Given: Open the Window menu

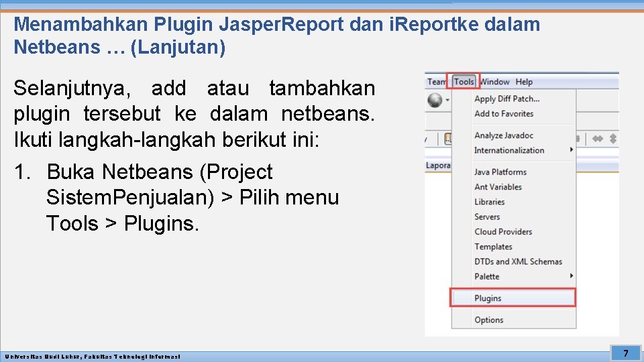Looking at the screenshot, I should [x=494, y=82].
